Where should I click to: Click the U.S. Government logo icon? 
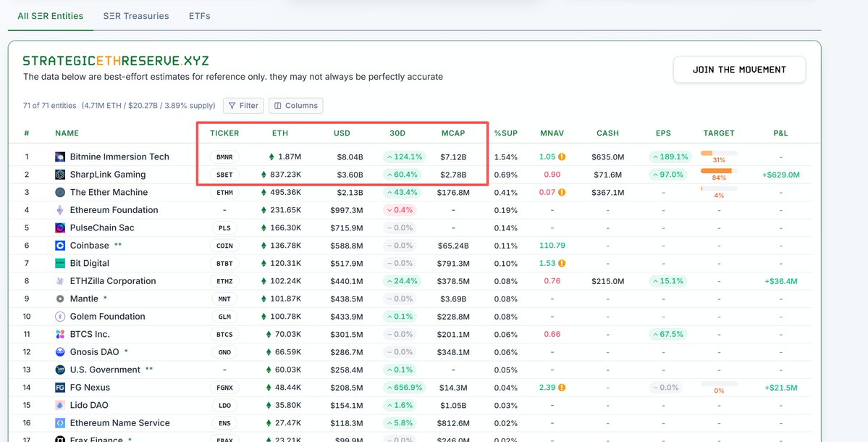click(x=60, y=370)
